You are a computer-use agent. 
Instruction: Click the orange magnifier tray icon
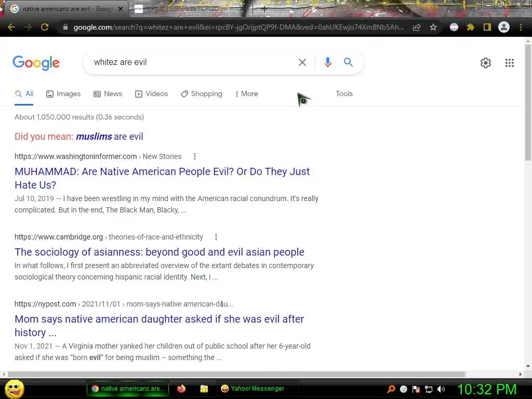pyautogui.click(x=391, y=389)
